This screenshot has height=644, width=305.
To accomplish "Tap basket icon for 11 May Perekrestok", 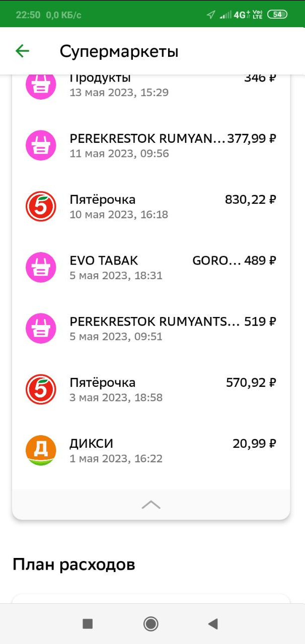I will [41, 145].
